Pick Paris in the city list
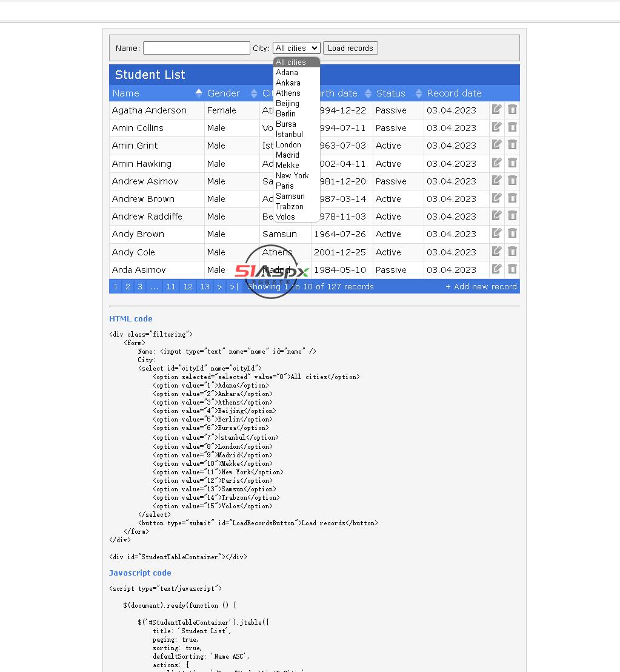The image size is (620, 672). (x=296, y=186)
